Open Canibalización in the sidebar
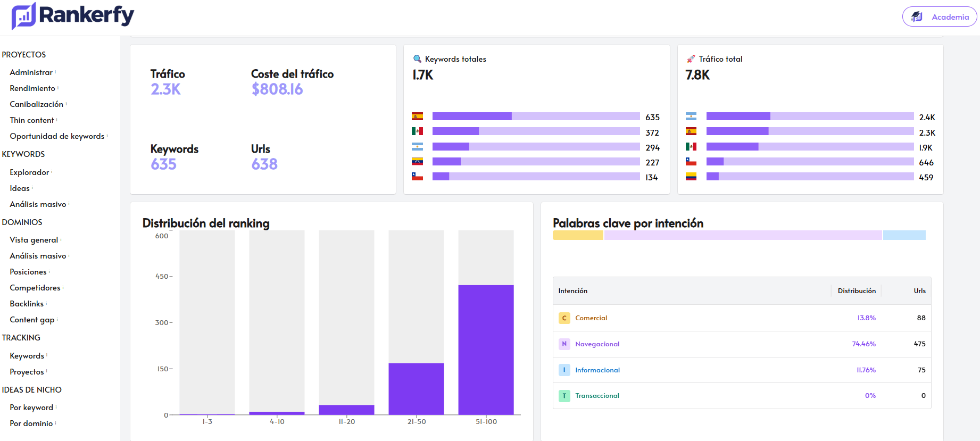This screenshot has height=441, width=980. click(x=36, y=104)
